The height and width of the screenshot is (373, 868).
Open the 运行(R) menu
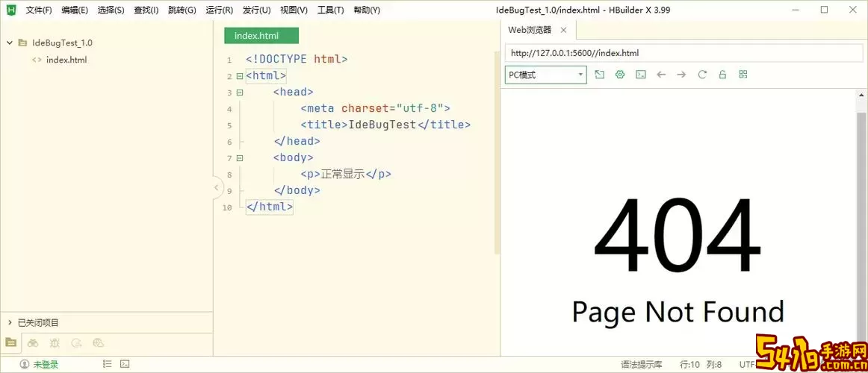click(219, 10)
